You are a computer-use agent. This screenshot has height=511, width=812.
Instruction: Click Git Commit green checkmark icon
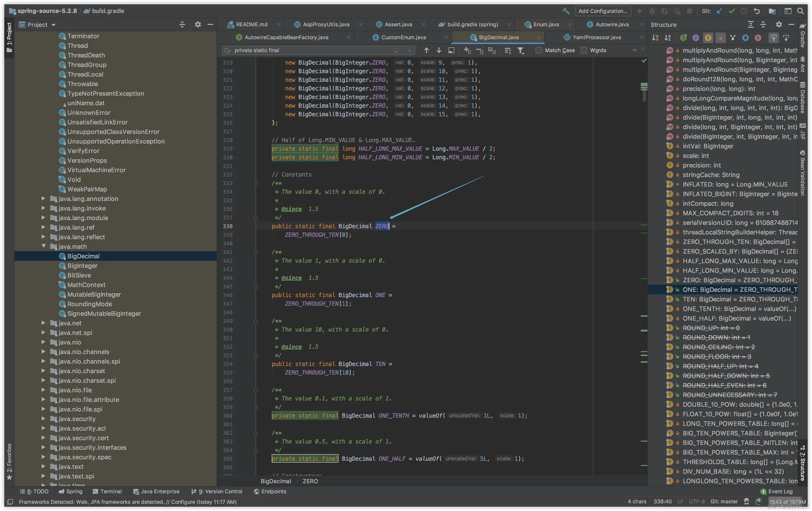click(x=731, y=11)
